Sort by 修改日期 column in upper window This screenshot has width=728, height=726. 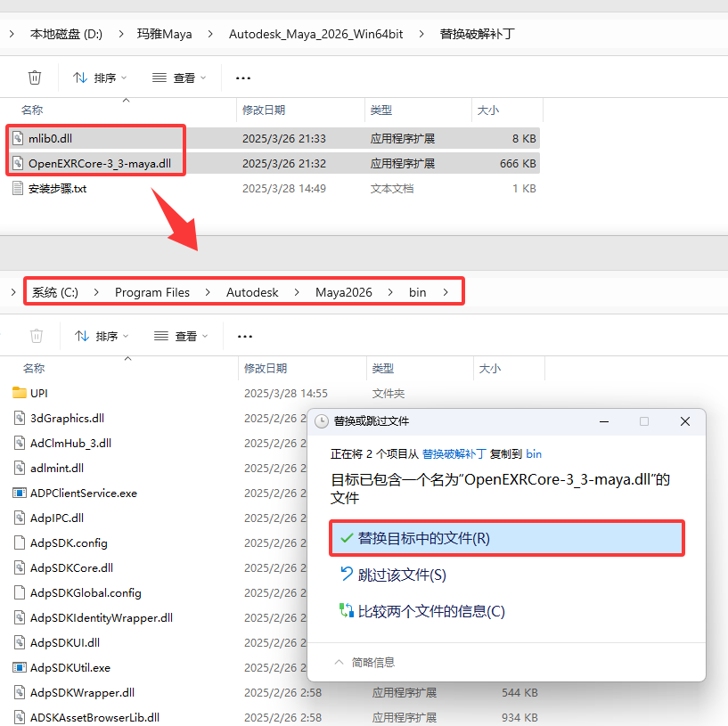point(264,110)
